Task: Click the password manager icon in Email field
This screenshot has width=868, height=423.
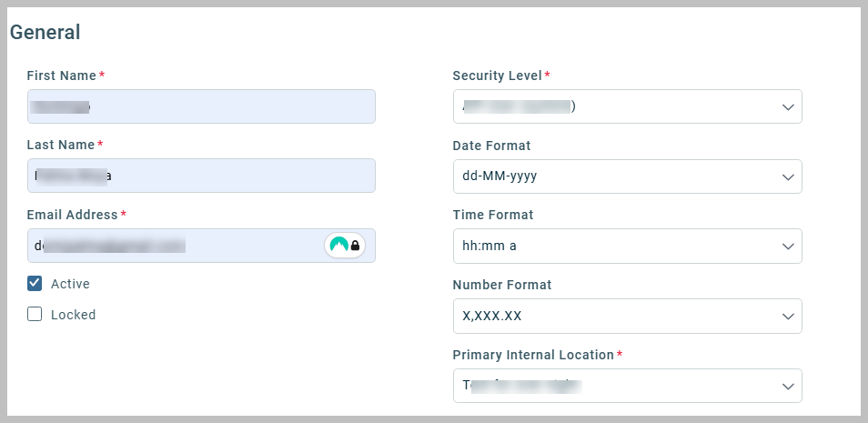Action: pos(345,246)
